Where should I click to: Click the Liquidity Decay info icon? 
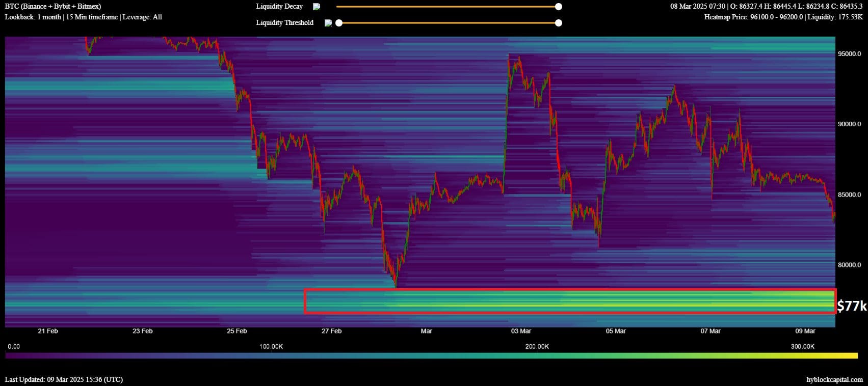tap(317, 7)
